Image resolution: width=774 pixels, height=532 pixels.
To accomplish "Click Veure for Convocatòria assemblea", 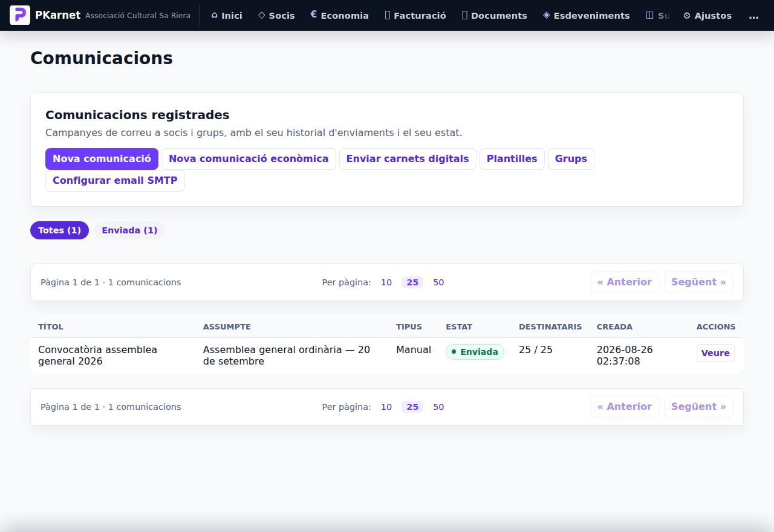I will coord(715,353).
